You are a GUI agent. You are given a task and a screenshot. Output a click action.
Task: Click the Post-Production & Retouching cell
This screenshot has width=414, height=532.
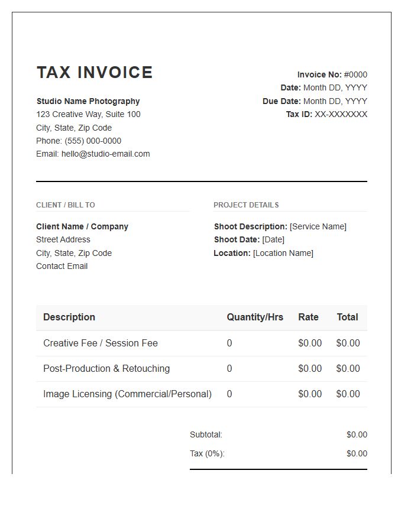click(106, 368)
